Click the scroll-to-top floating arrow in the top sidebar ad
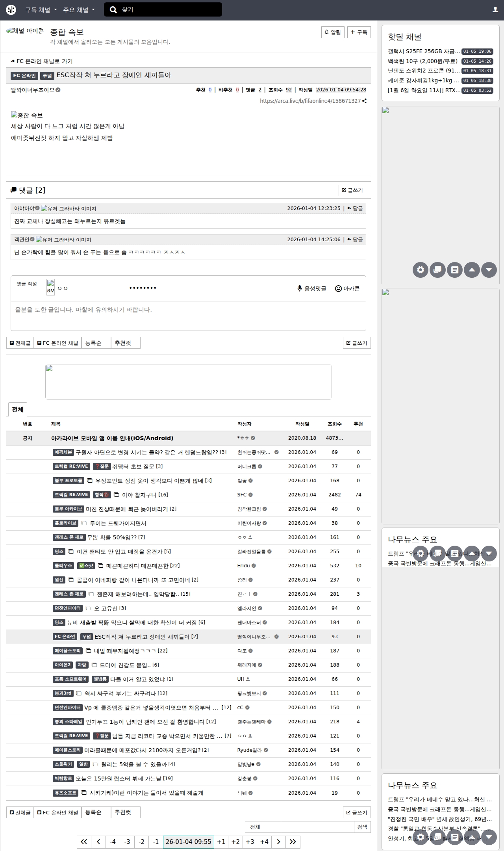Screen dimensions: 504x851 (x=472, y=270)
